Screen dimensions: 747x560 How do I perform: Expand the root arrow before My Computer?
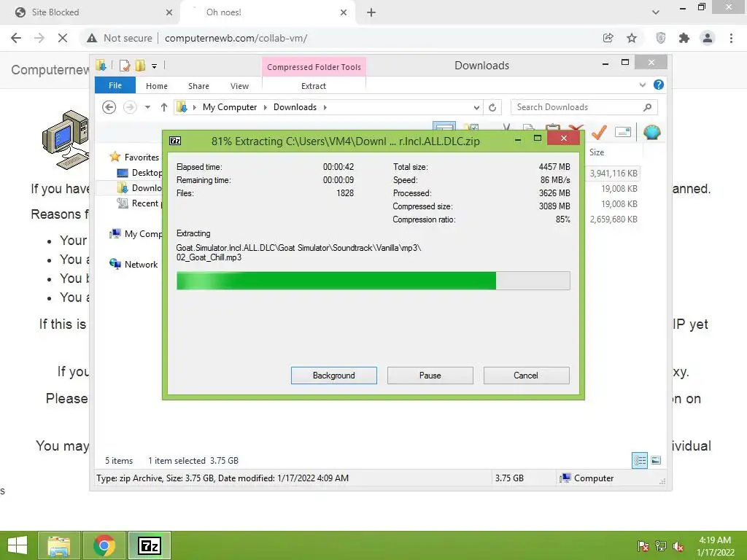[194, 107]
